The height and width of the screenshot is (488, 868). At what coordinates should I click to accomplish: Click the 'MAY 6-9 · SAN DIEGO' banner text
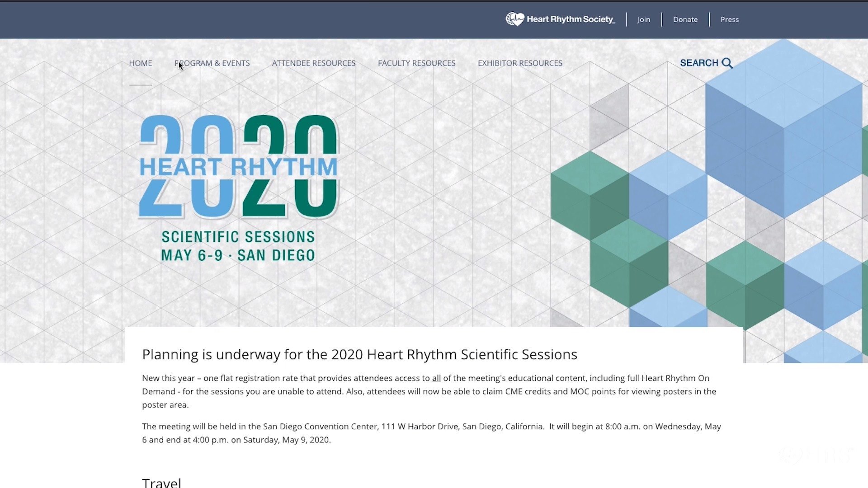pos(238,255)
